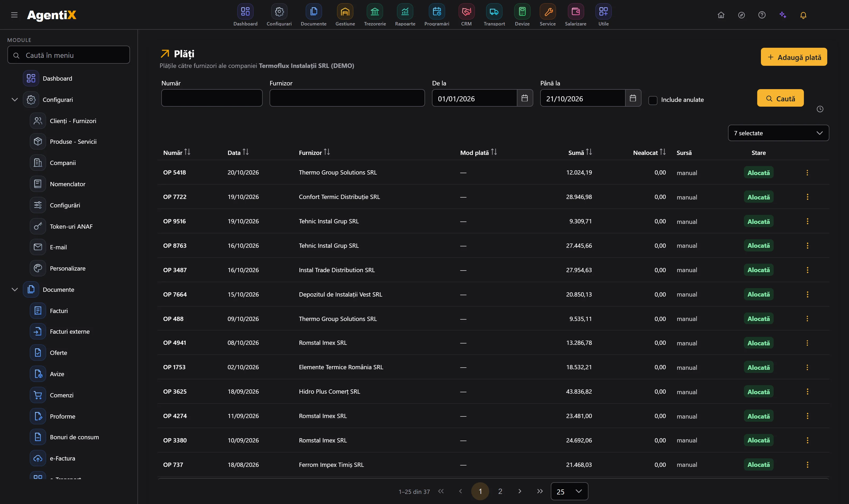This screenshot has width=849, height=504.
Task: Open Clienți - Furnizori in sidebar
Action: coord(73,121)
